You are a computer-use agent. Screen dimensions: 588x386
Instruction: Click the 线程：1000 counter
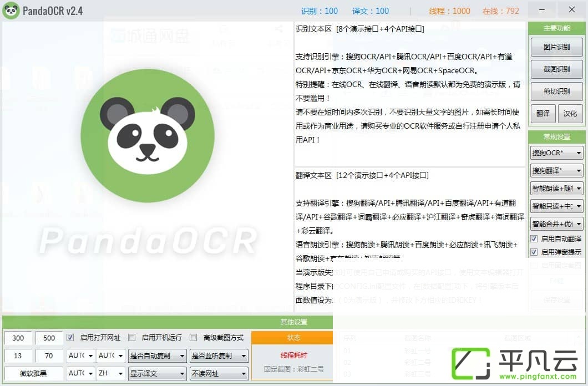tap(450, 11)
